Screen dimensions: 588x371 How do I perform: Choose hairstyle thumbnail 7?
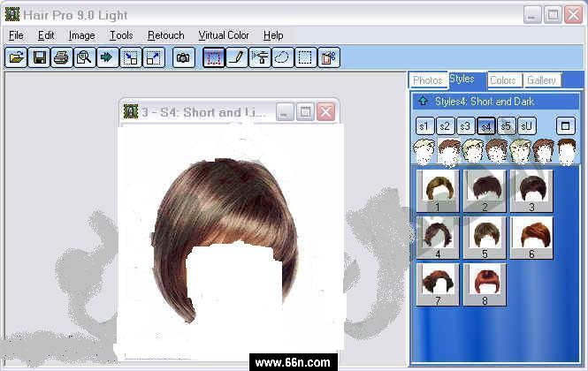pos(438,284)
